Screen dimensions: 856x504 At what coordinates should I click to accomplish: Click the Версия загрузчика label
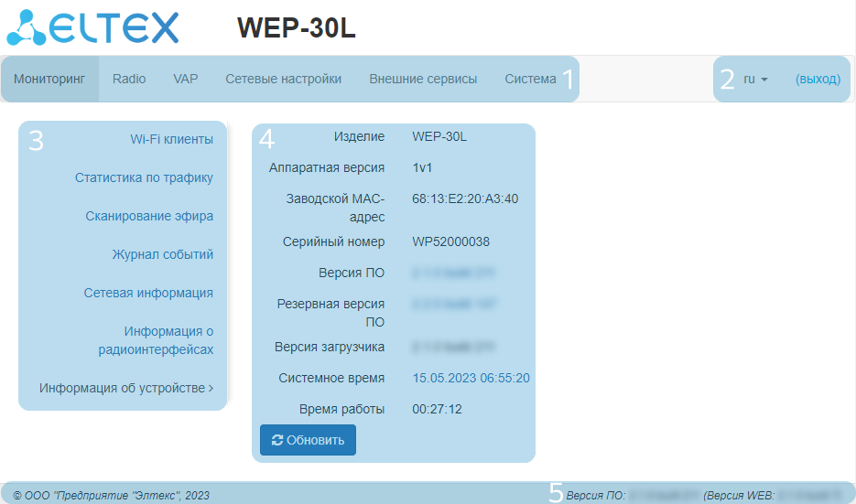point(330,347)
